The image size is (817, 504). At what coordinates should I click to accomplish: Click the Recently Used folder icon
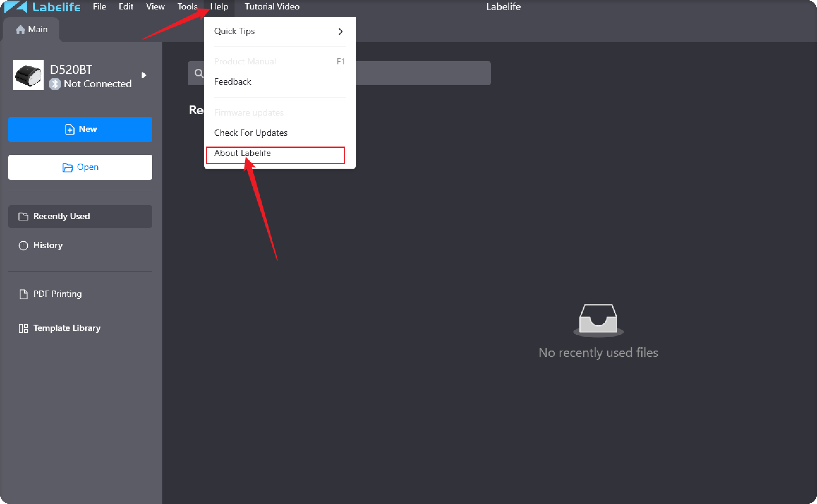tap(23, 217)
